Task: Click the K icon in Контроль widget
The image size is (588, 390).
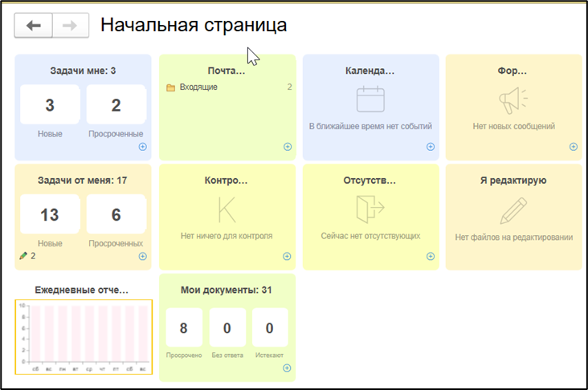Action: tap(227, 209)
